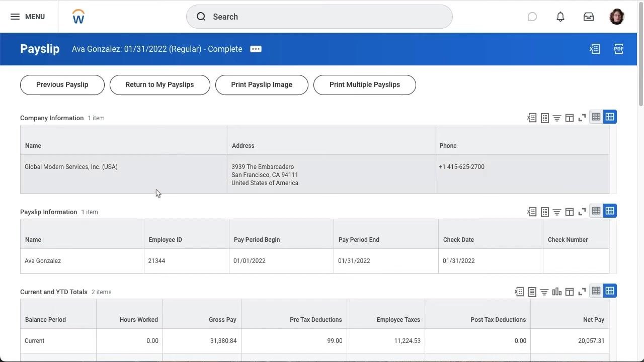The image size is (644, 362).
Task: Open filter for Current and YTD Totals
Action: click(544, 292)
